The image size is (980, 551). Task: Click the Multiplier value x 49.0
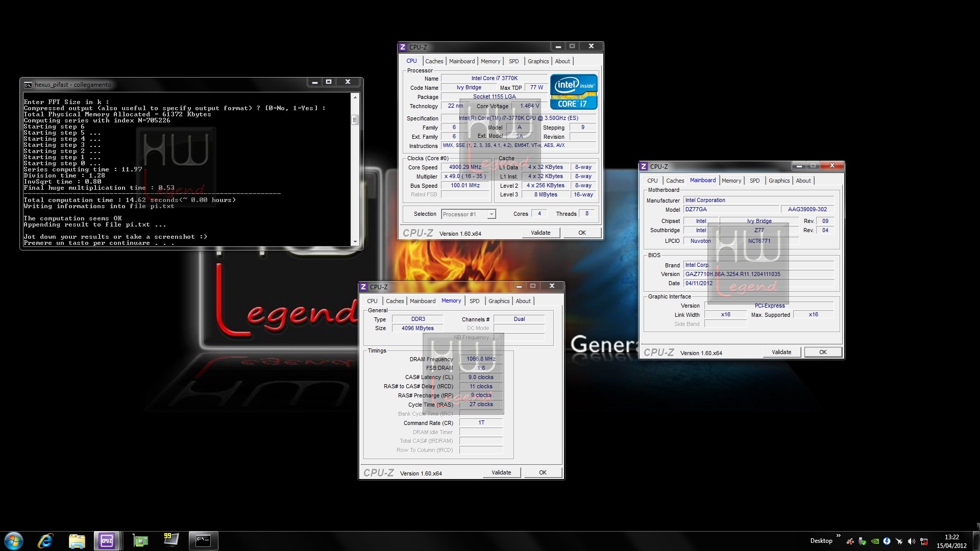tap(465, 176)
